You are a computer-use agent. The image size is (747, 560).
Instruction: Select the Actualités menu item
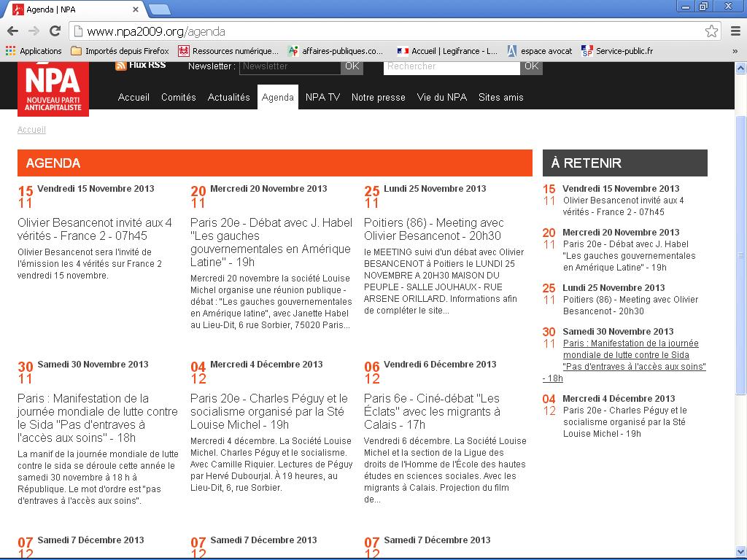228,97
